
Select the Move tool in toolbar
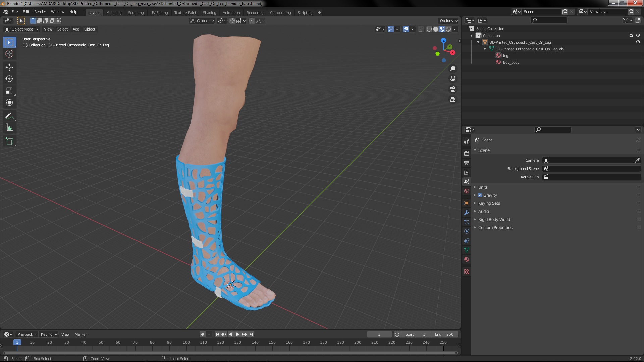pos(9,67)
